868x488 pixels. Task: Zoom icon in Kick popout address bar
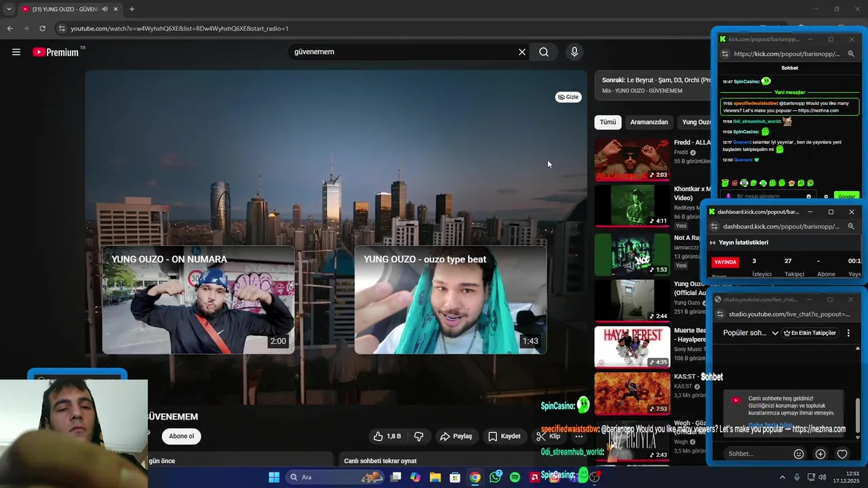click(851, 54)
